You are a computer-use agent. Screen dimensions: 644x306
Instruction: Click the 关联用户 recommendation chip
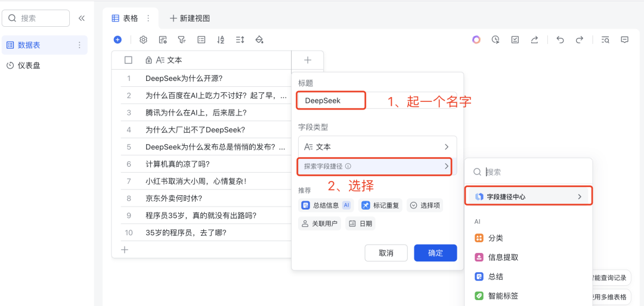[x=320, y=224]
